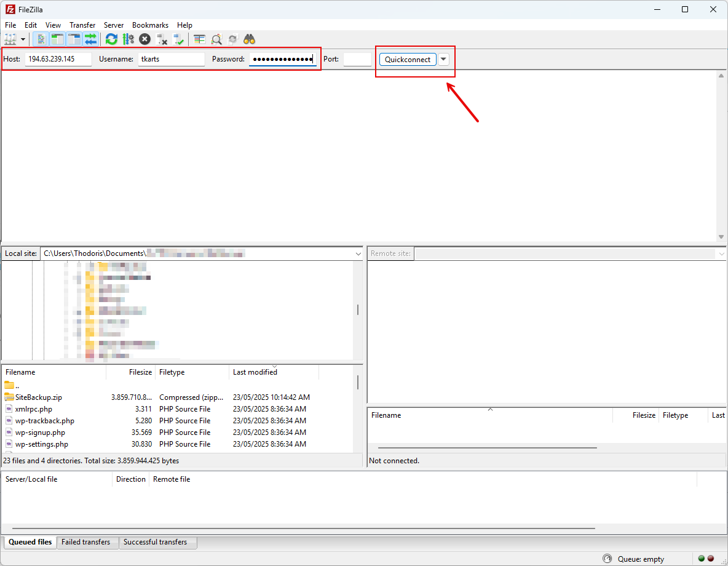The height and width of the screenshot is (566, 728).
Task: Click the green activity indicator light
Action: (x=702, y=559)
